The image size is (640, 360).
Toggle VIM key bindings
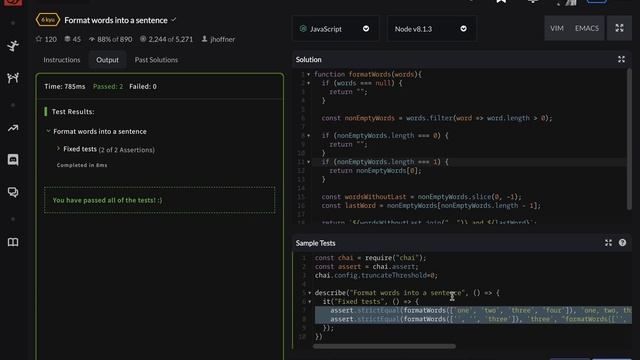557,28
